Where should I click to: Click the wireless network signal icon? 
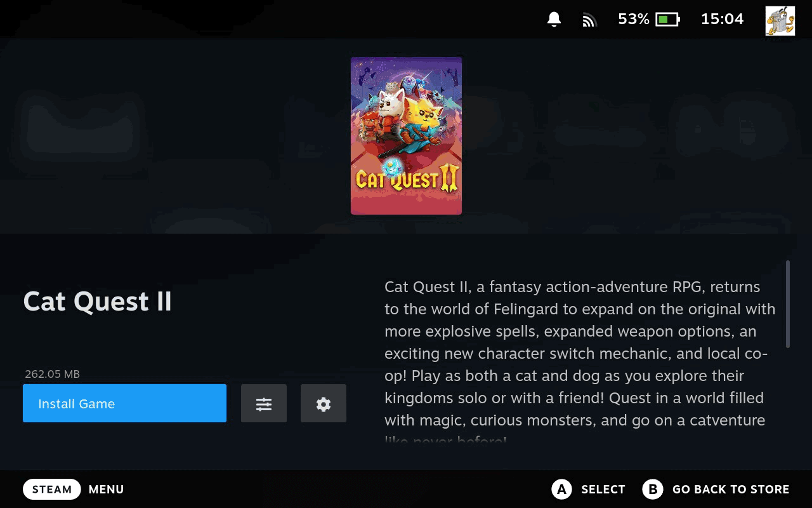(x=589, y=20)
